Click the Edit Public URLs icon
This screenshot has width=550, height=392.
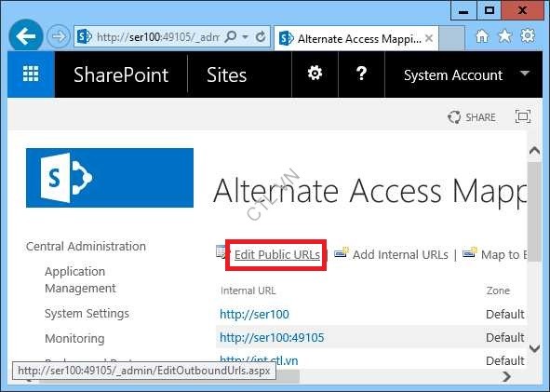point(221,252)
